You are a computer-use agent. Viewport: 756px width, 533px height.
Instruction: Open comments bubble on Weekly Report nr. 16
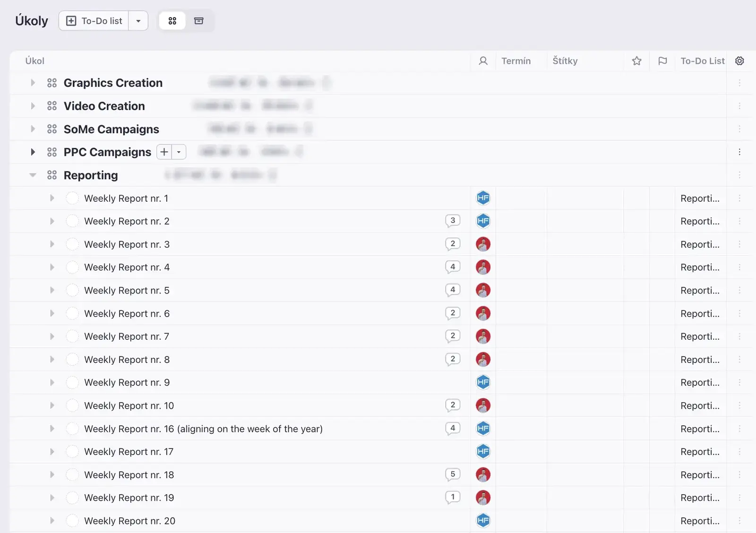click(x=453, y=428)
